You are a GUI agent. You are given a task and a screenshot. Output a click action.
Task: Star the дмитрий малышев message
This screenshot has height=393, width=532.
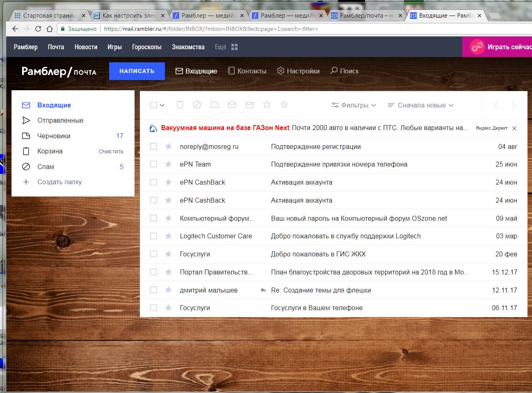click(x=168, y=290)
